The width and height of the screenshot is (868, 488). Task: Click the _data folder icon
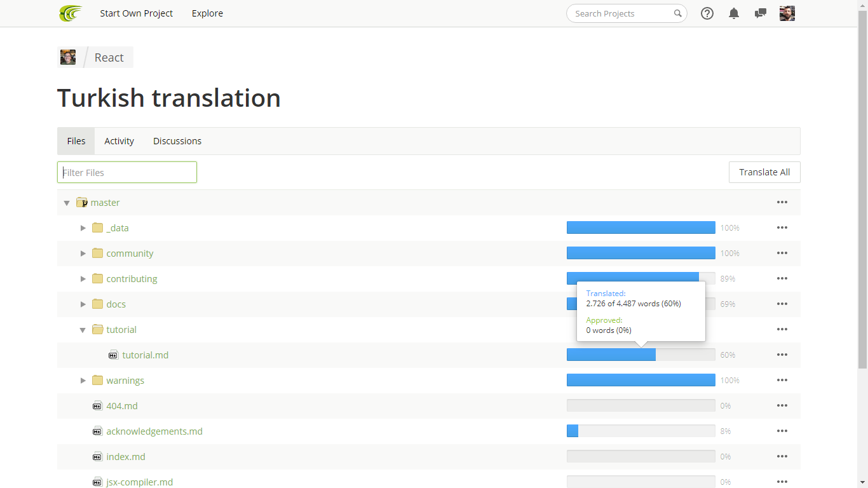click(97, 227)
